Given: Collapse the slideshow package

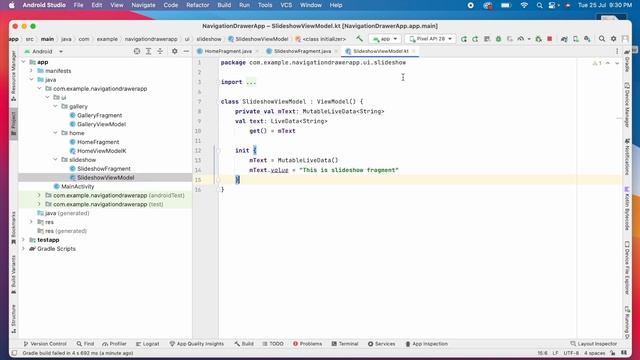Looking at the screenshot, I should tap(56, 160).
